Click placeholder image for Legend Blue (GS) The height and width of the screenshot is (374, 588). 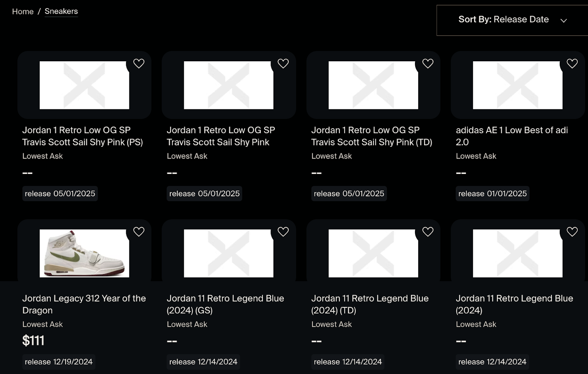pos(229,253)
